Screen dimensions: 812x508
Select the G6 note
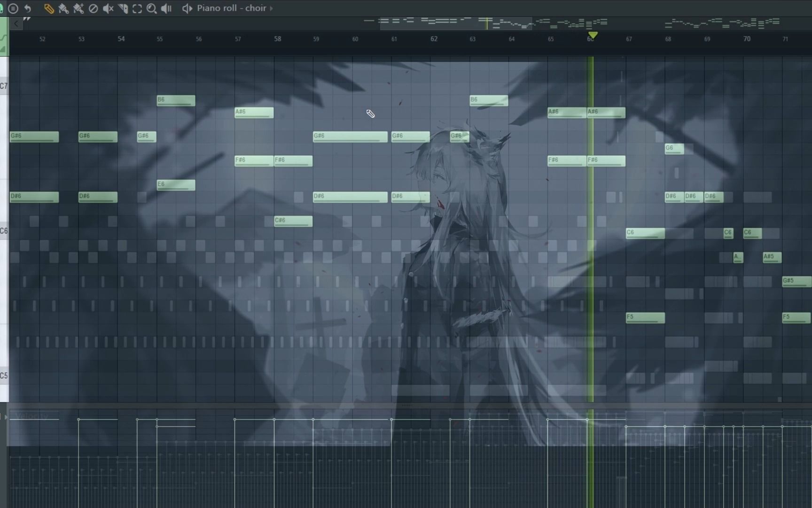pos(674,149)
